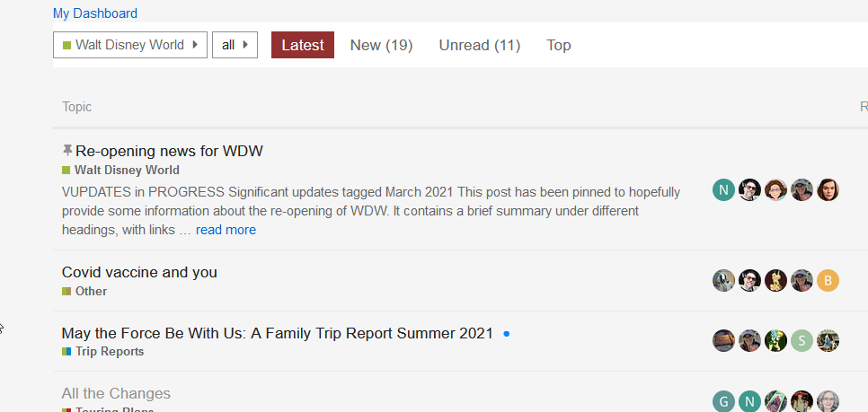The image size is (868, 412).
Task: Switch to the New (19) tab
Action: tap(381, 45)
